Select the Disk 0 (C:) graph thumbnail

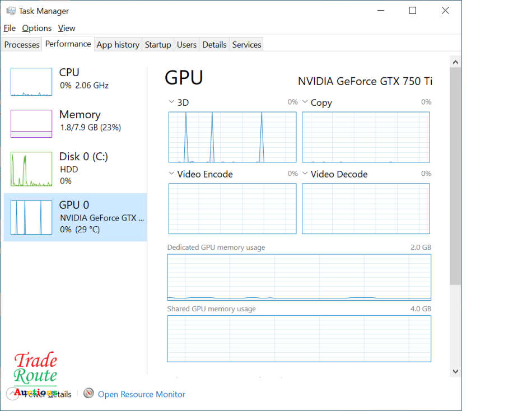tap(31, 169)
